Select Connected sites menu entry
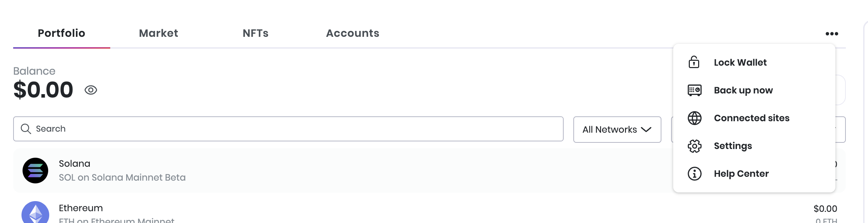The image size is (868, 223). 752,118
